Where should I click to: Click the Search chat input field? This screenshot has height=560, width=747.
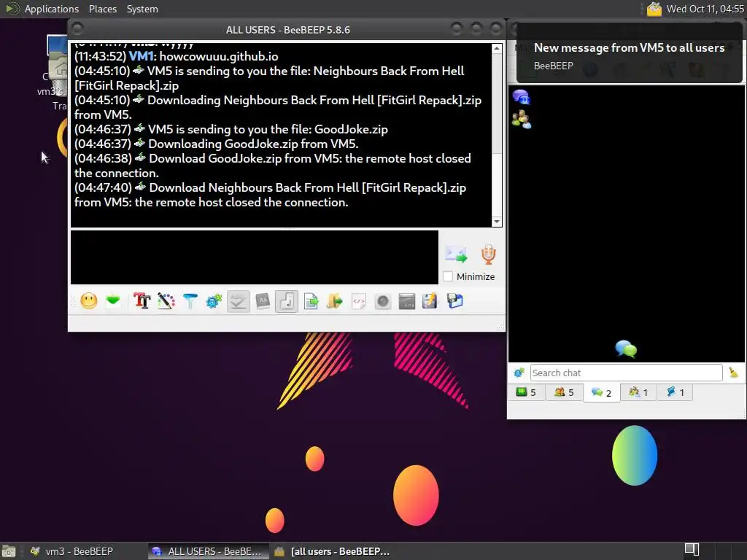click(x=626, y=373)
